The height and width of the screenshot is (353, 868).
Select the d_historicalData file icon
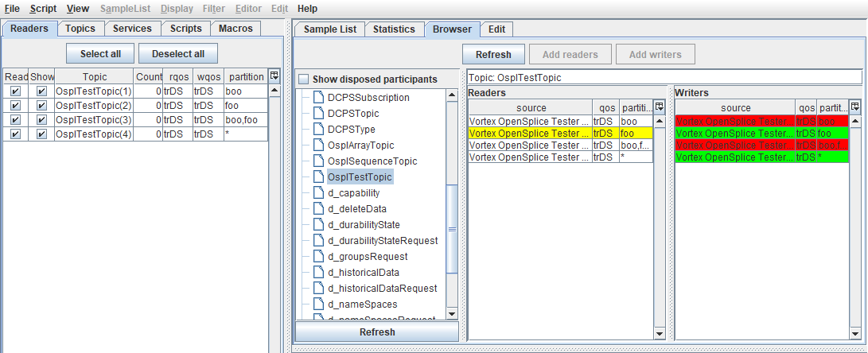pyautogui.click(x=318, y=273)
